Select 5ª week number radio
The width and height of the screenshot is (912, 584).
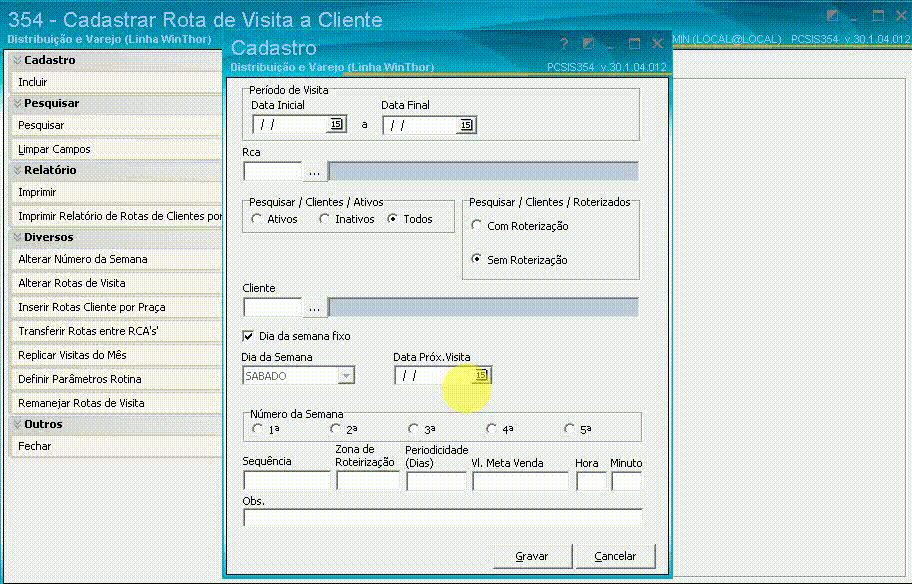569,429
